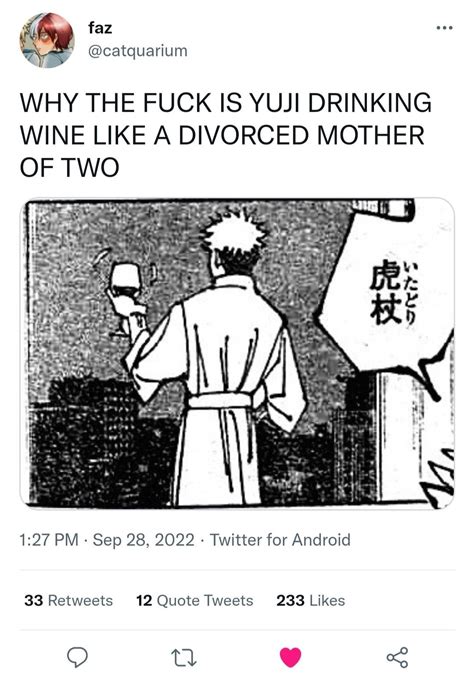Open the @catquarium handle link
474x681 pixels.
[138, 51]
